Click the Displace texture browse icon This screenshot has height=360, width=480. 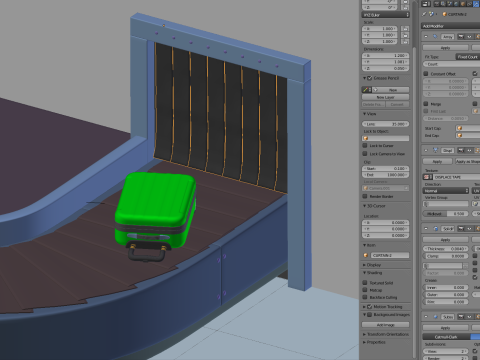coord(428,177)
